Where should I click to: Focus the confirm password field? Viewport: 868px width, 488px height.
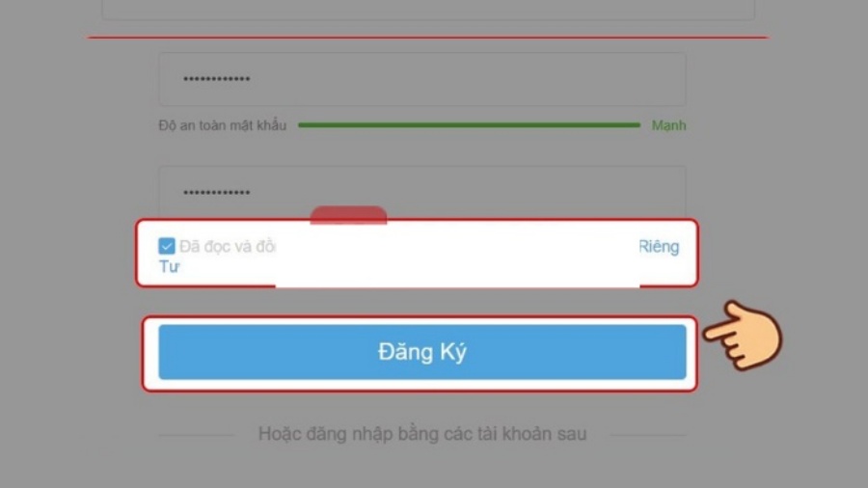(x=421, y=191)
